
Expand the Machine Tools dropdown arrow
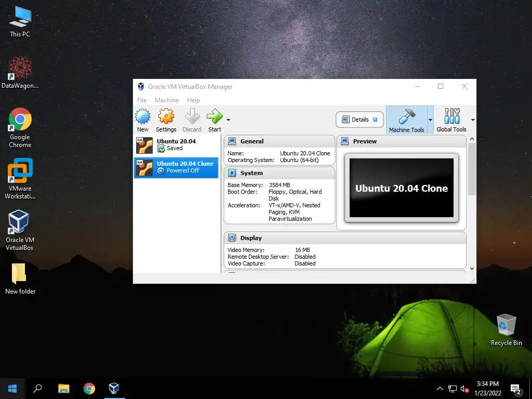tap(430, 120)
